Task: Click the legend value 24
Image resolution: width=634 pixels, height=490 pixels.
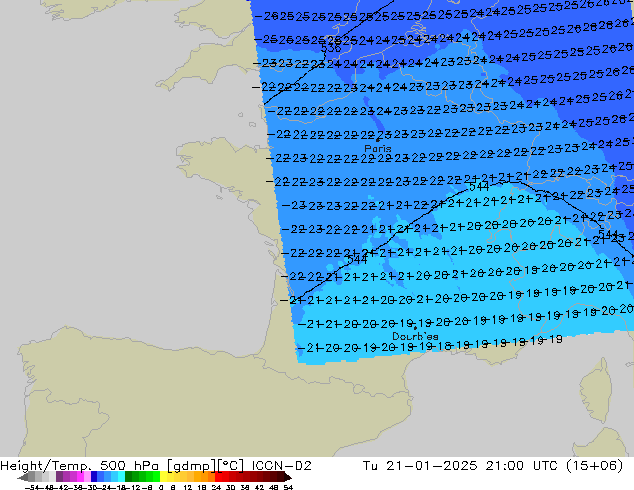Action: pos(216,487)
